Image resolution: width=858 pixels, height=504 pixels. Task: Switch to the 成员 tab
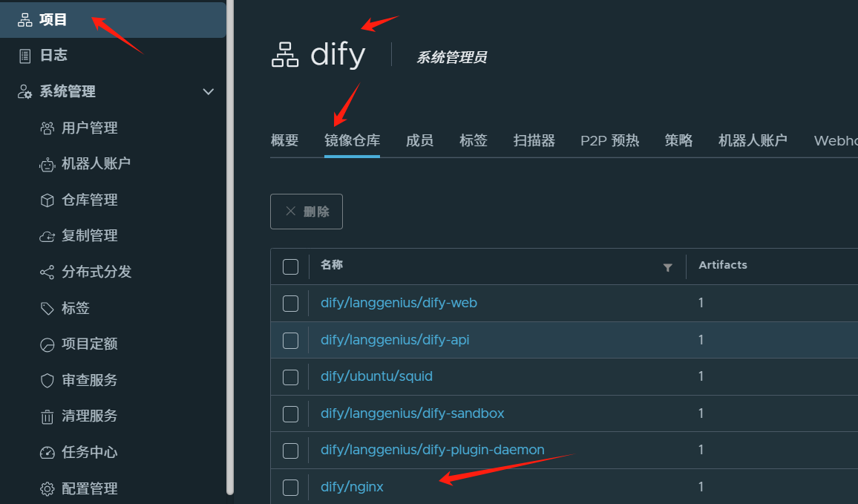click(419, 140)
